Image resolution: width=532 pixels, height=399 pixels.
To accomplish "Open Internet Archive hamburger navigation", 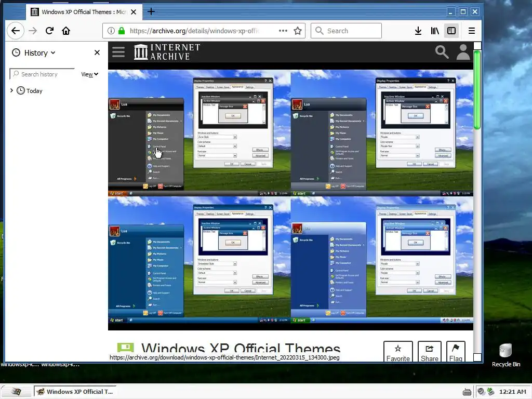I will pyautogui.click(x=118, y=52).
